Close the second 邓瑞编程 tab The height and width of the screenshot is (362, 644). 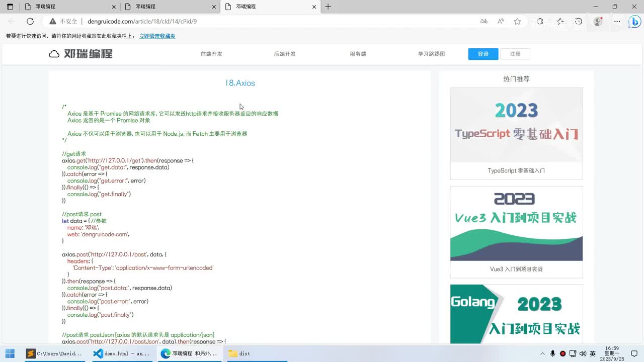coord(214,7)
